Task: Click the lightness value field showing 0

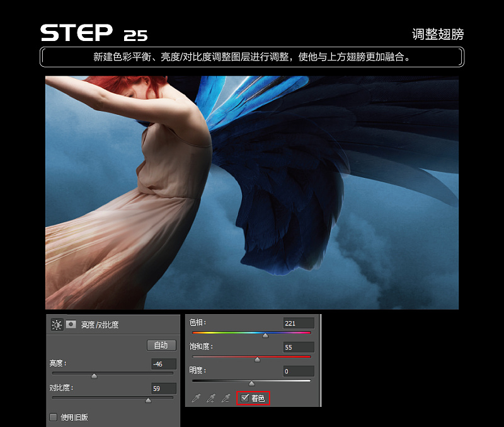Action: pos(299,371)
